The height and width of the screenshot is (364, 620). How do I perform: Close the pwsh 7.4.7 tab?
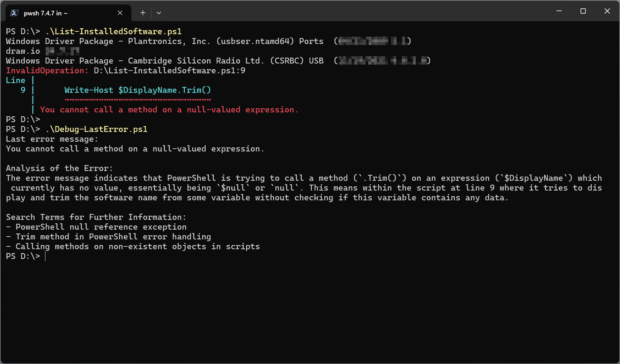click(120, 13)
